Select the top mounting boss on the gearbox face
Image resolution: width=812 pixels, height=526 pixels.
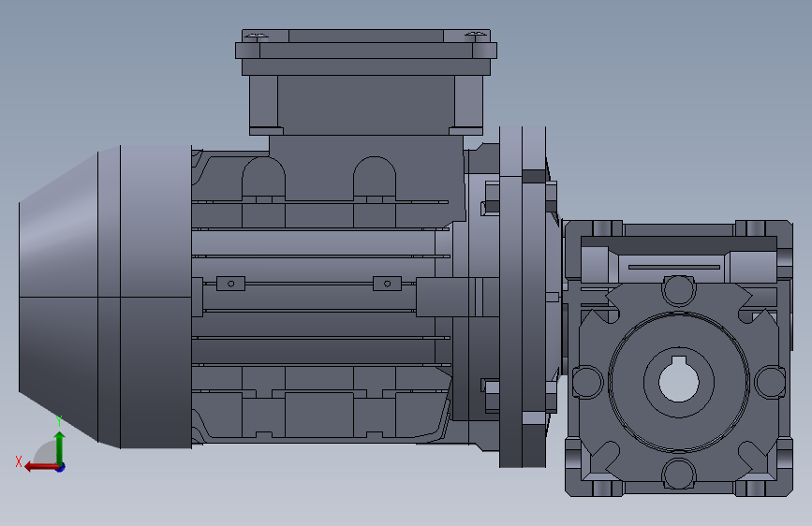pyautogui.click(x=679, y=290)
